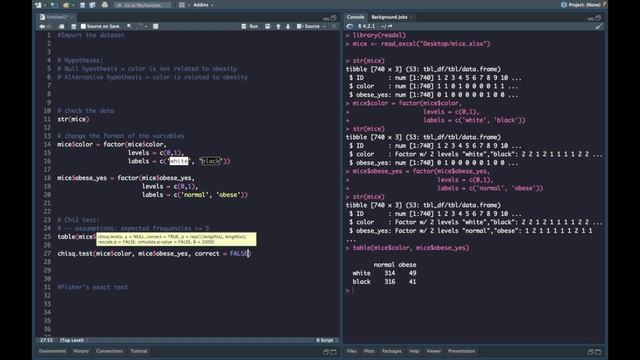Show script in new window icon
This screenshot has width=640, height=360.
pos(61,26)
